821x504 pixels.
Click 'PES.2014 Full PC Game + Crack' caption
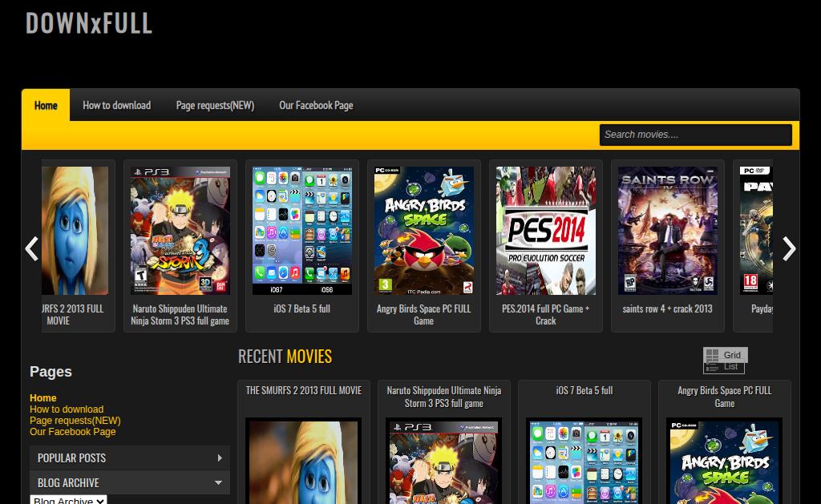pos(545,315)
